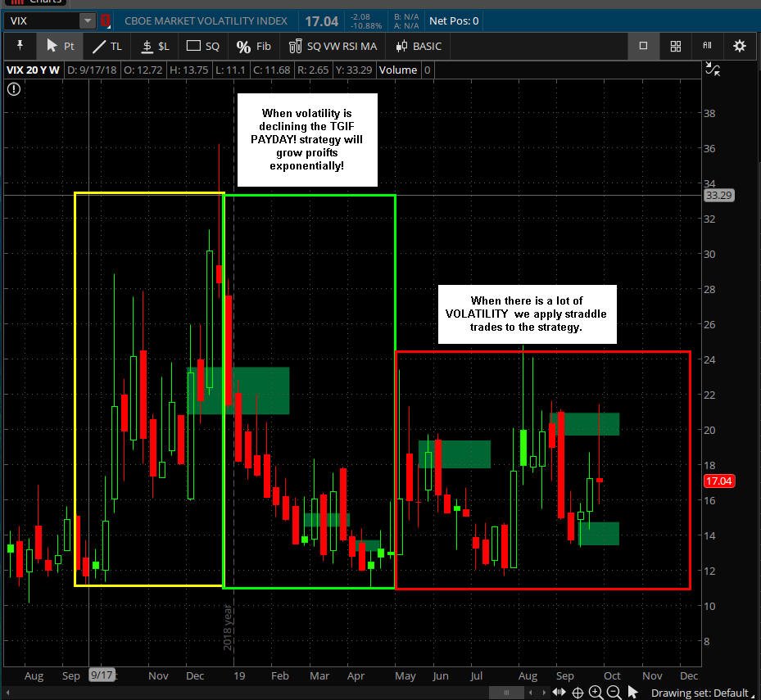Toggle the pin drawing toolbar icon

(20, 46)
